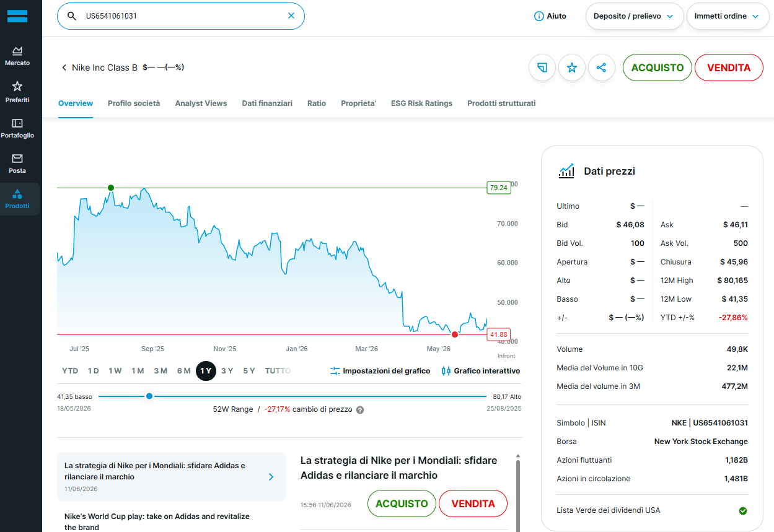Click New York Stock Exchange text
This screenshot has height=532, width=774.
pos(701,442)
